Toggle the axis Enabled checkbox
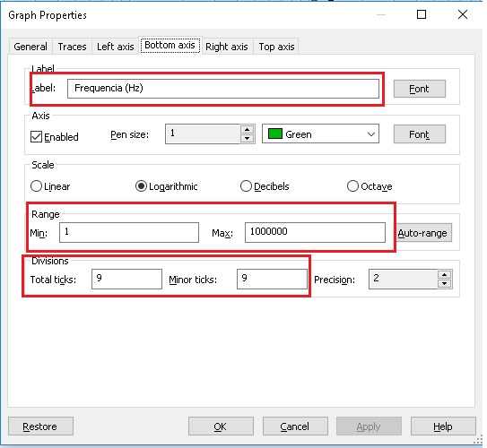Image resolution: width=487 pixels, height=448 pixels. pyautogui.click(x=36, y=137)
